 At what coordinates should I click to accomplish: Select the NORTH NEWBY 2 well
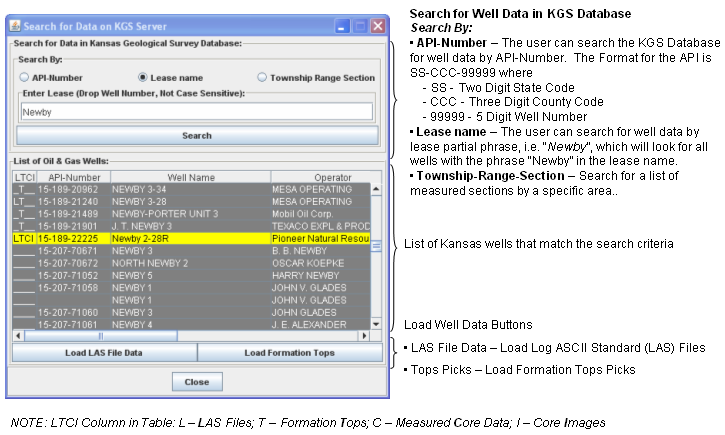coord(191,263)
